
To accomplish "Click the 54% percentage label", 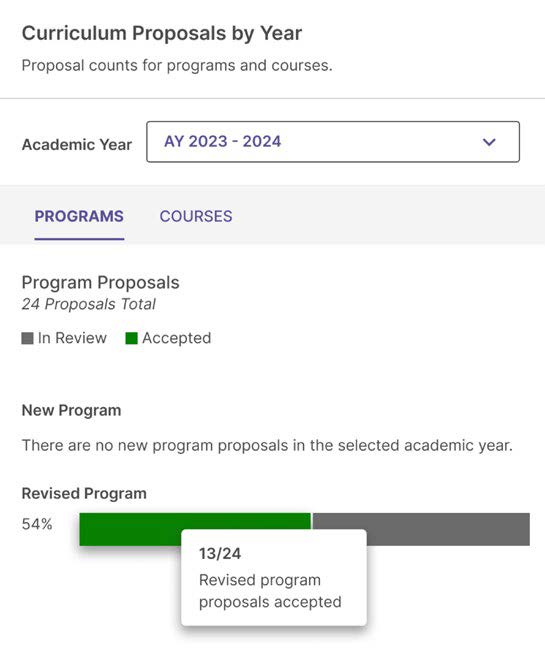I will pos(37,524).
